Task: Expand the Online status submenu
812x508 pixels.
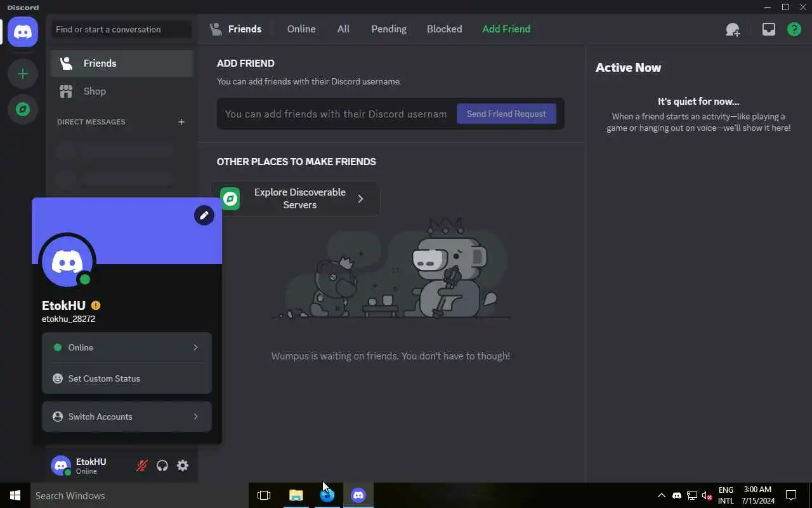Action: point(127,347)
